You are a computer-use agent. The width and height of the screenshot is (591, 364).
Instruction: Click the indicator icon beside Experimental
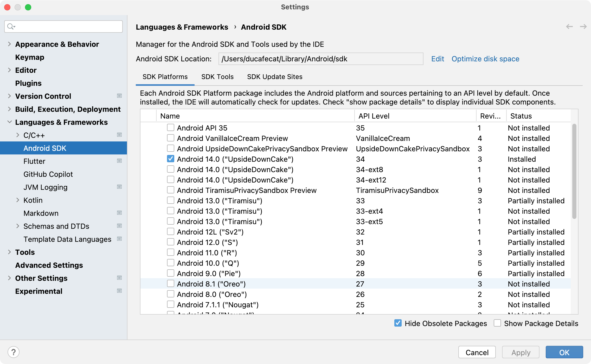pyautogui.click(x=119, y=291)
